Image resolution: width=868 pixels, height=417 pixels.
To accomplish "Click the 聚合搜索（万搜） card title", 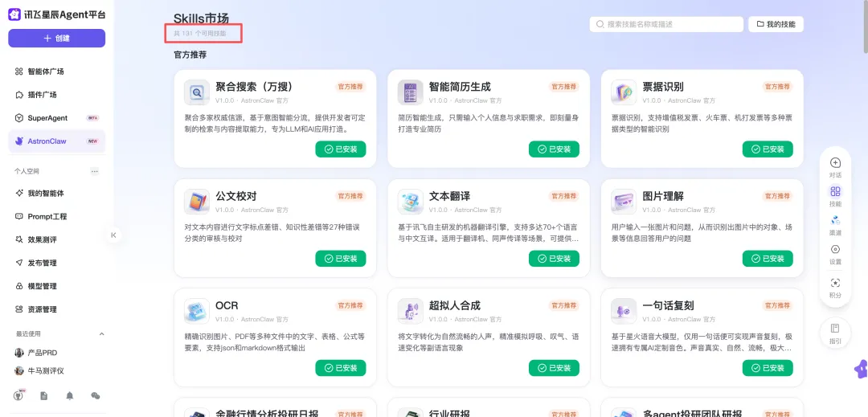I will point(254,87).
